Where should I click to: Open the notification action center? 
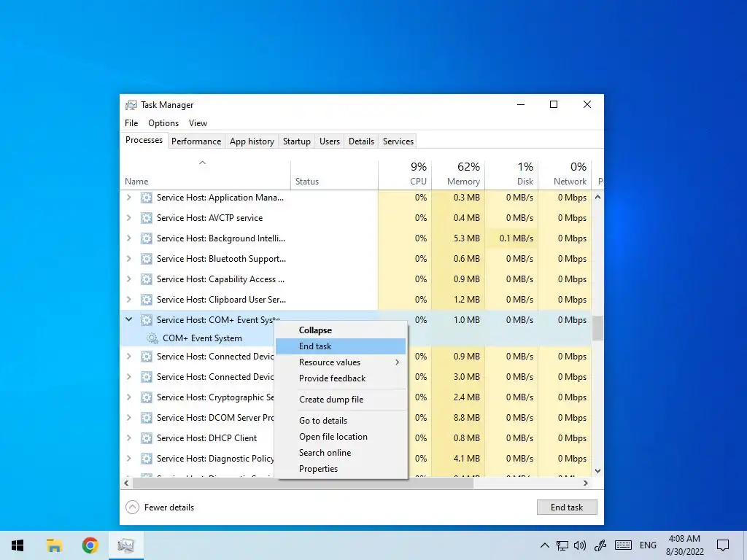tap(723, 545)
